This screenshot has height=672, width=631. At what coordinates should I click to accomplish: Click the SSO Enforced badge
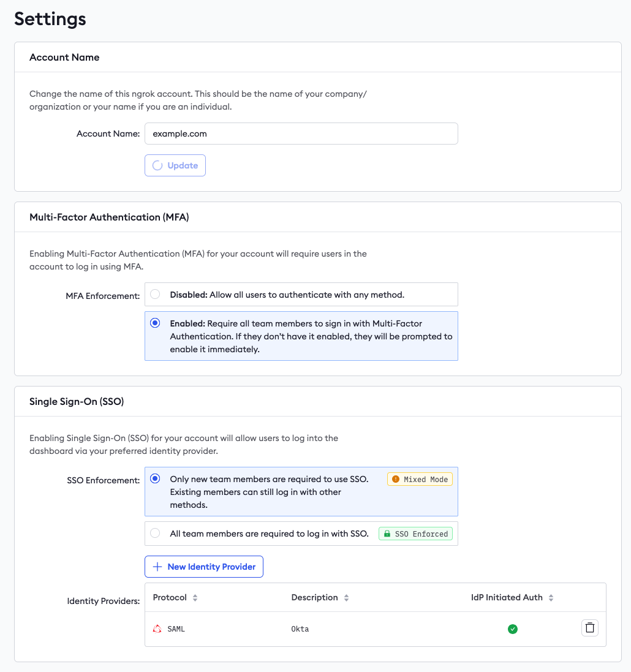click(415, 534)
